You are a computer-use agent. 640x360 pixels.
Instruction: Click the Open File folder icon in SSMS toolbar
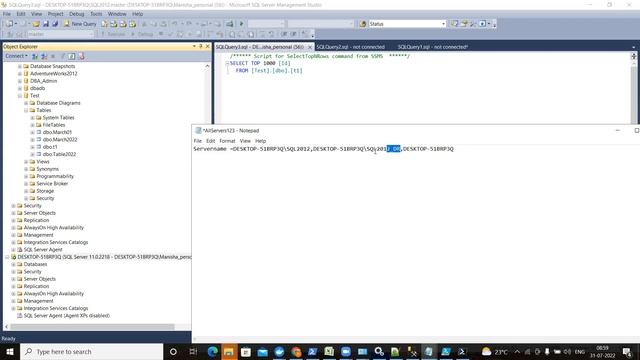coord(36,24)
